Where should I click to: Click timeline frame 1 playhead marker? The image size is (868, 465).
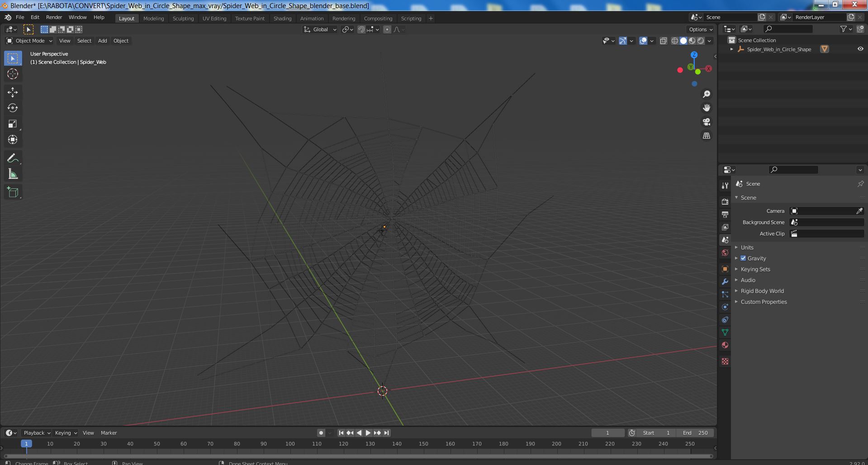pos(26,444)
